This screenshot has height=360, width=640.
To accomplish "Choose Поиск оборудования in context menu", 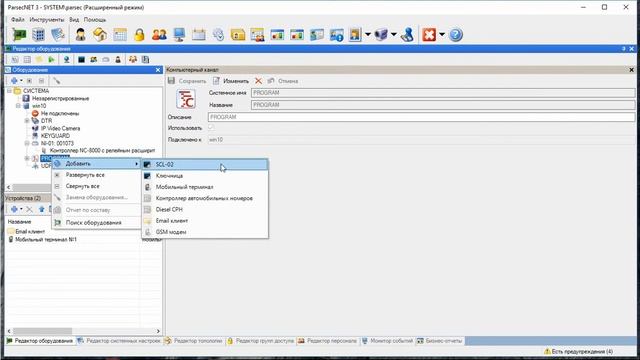I will tap(97, 222).
